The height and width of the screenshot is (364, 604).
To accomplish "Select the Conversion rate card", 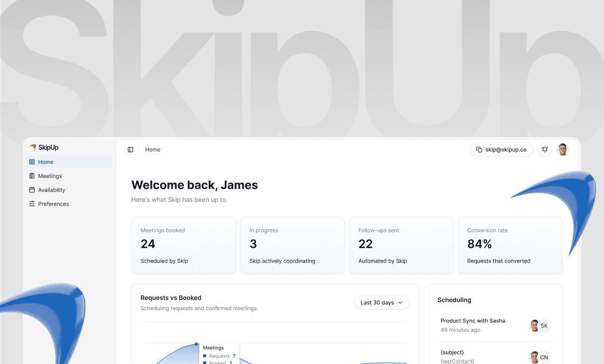I will [510, 245].
